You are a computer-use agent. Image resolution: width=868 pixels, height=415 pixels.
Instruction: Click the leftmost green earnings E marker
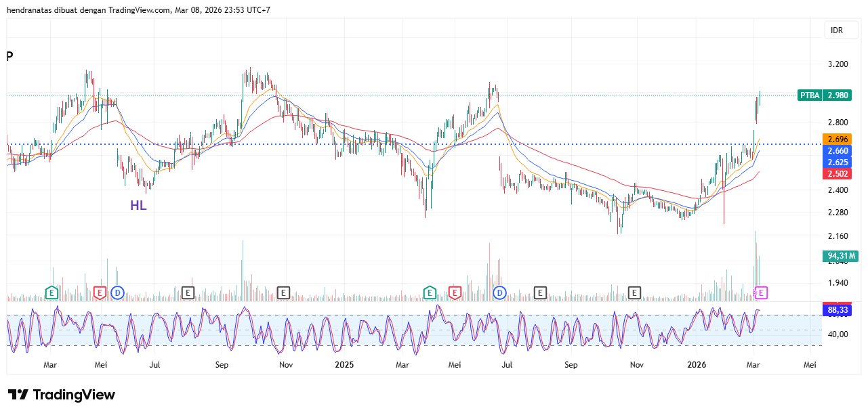click(51, 292)
